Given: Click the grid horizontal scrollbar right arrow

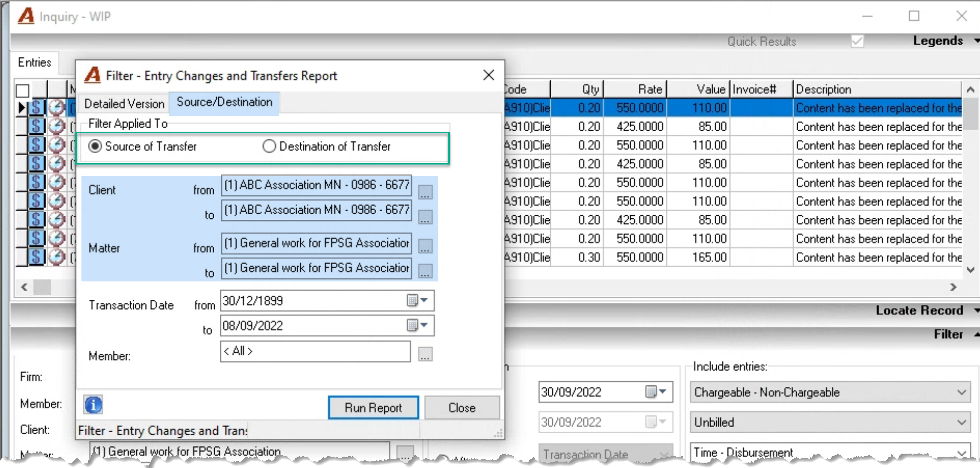Looking at the screenshot, I should tap(953, 287).
